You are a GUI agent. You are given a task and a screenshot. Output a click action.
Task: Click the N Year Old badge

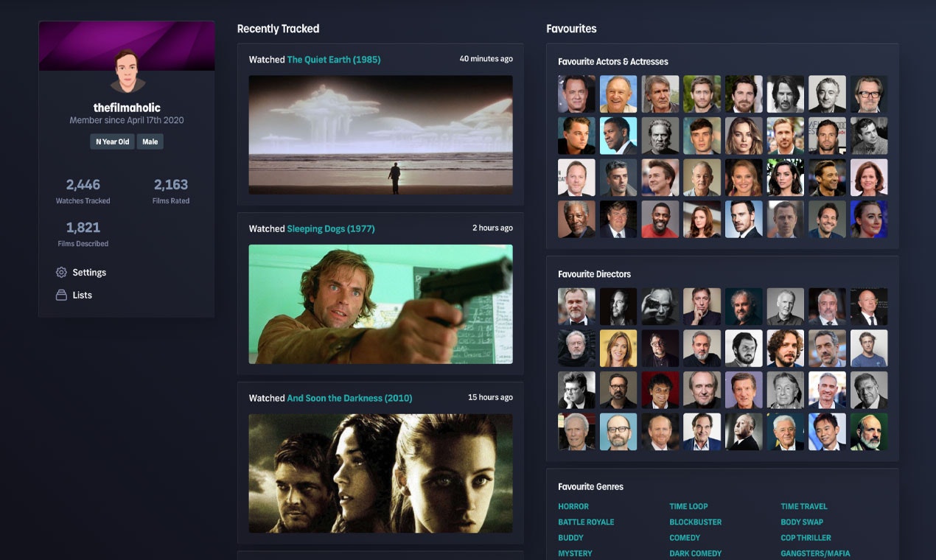pos(112,141)
